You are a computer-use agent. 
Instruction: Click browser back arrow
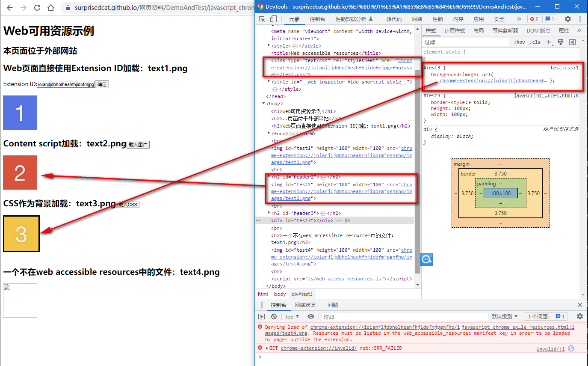click(x=10, y=8)
